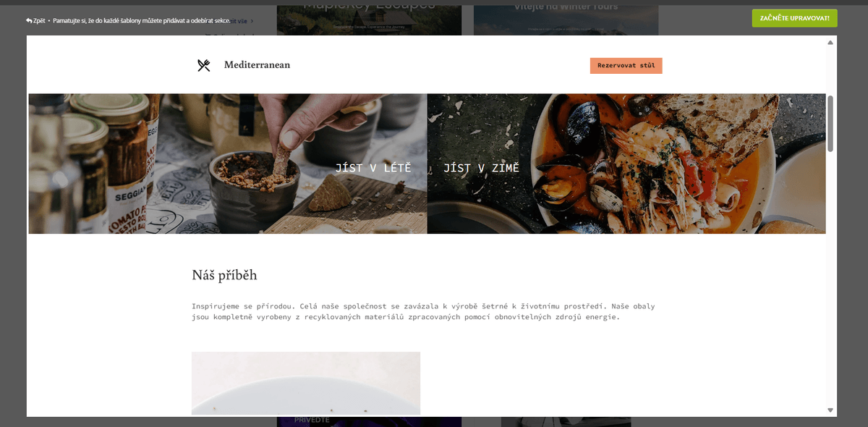Viewport: 868px width, 427px height.
Task: Click the scrollbar down arrow
Action: point(830,410)
